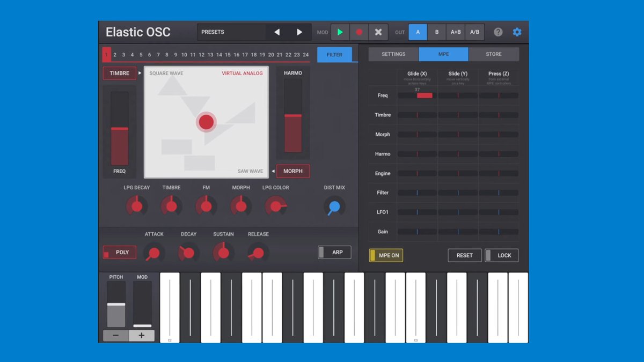The image size is (644, 362).
Task: Click the red MOD record icon
Action: pyautogui.click(x=359, y=32)
